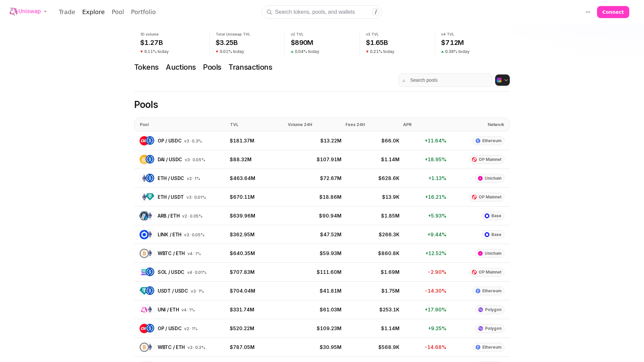The height and width of the screenshot is (362, 644).
Task: Click the ETH / USDC token pair icon
Action: click(x=147, y=178)
